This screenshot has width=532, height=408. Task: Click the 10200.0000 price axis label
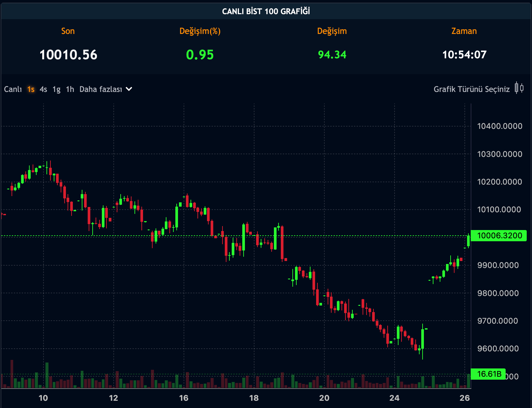499,182
